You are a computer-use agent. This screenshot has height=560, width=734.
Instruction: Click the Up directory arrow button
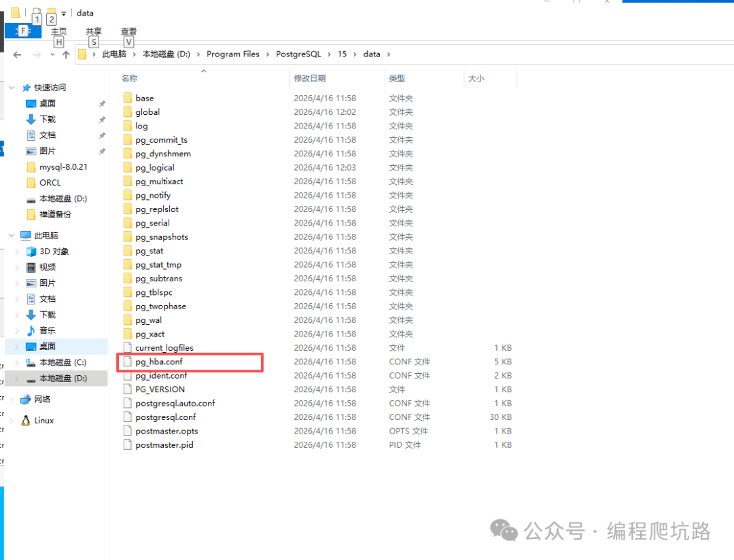(x=66, y=54)
